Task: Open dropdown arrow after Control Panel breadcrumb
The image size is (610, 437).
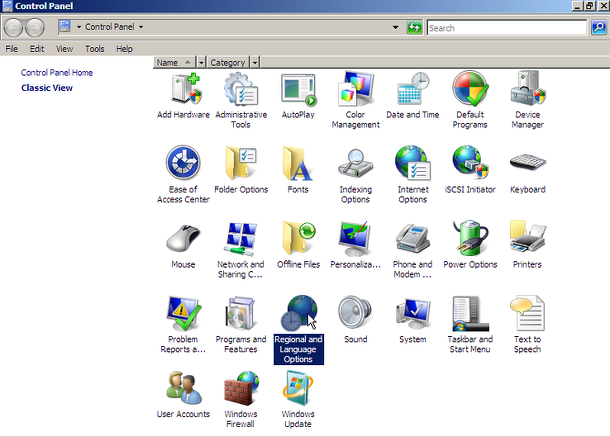Action: click(x=141, y=27)
